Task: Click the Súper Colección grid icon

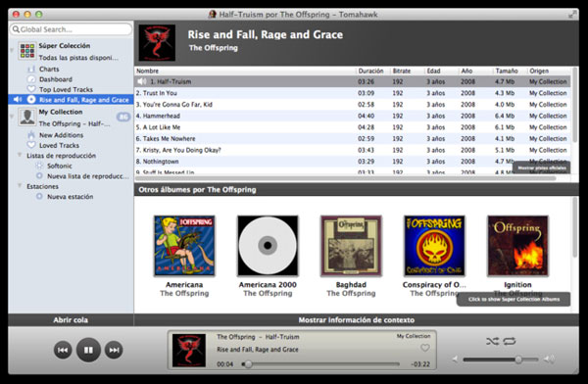Action: 27,51
